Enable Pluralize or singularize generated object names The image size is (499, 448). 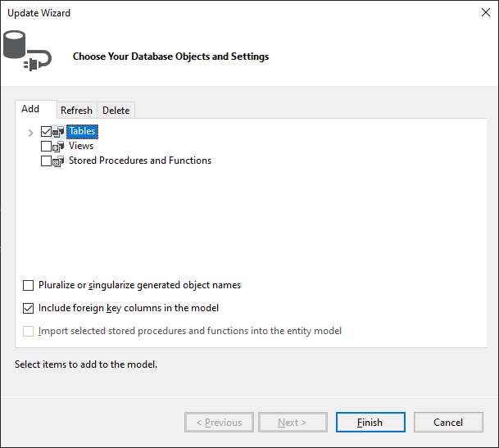click(29, 285)
